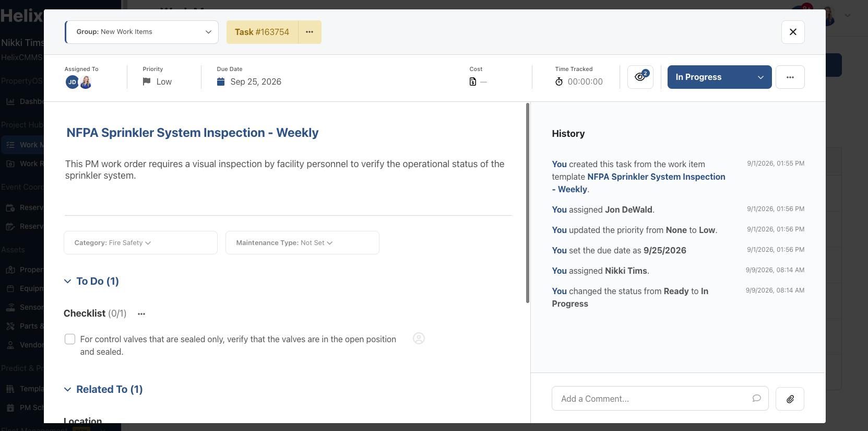Image resolution: width=868 pixels, height=431 pixels.
Task: Click the 'You assigned Jon DeWald' history entry
Action: [603, 209]
